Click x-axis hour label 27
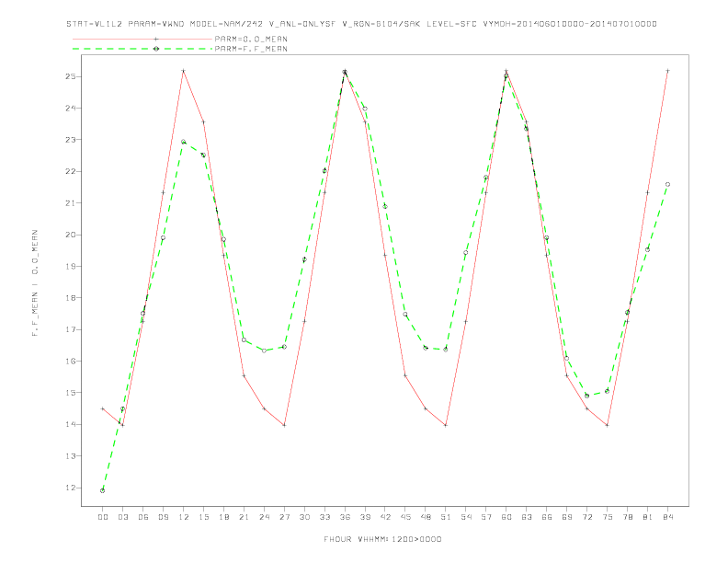 click(284, 517)
